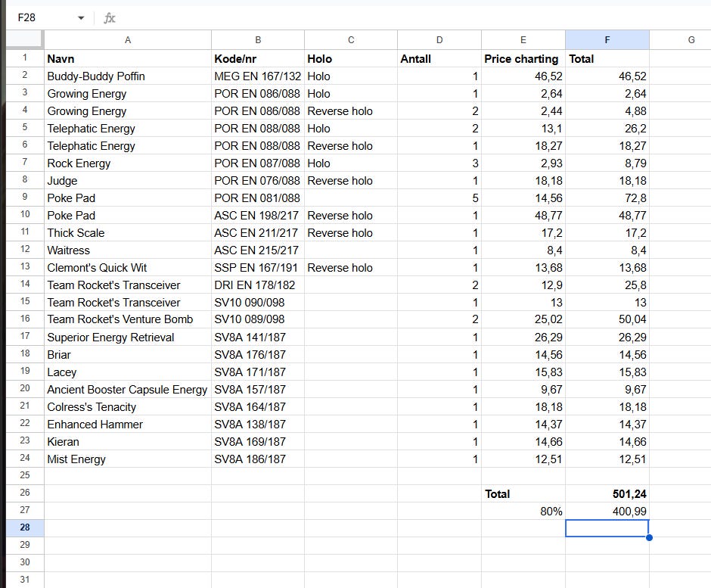The image size is (711, 588).
Task: Click the blue fill handle on cell F28
Action: coord(649,537)
